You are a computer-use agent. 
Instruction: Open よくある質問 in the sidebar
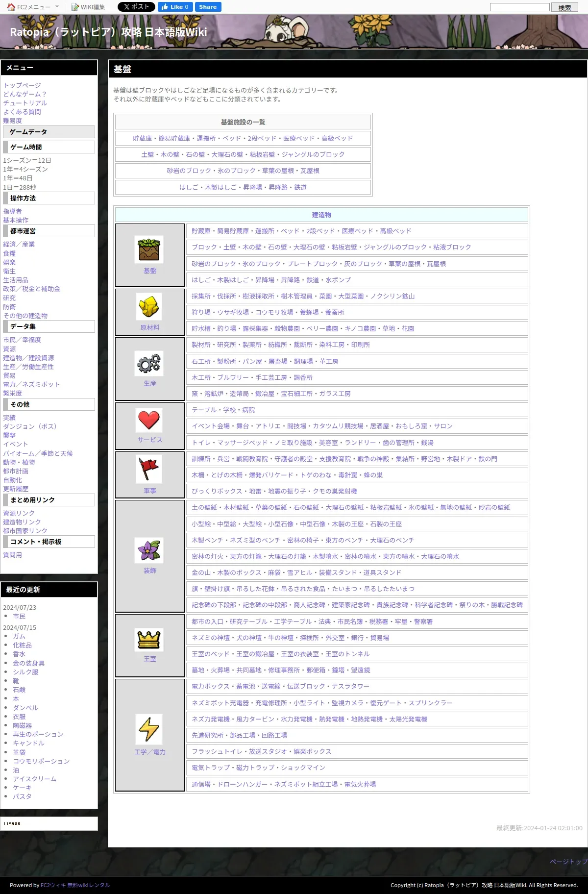point(22,112)
